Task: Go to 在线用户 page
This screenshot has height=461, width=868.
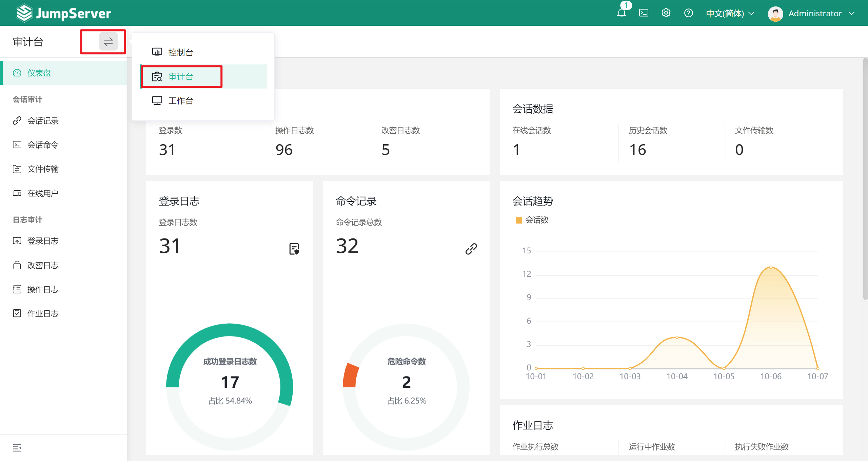Action: point(63,193)
